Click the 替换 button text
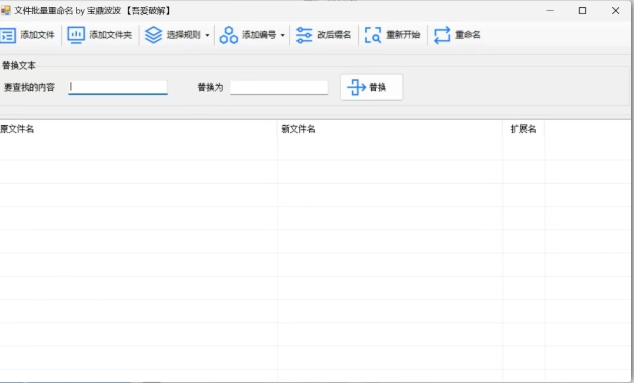 coord(378,87)
